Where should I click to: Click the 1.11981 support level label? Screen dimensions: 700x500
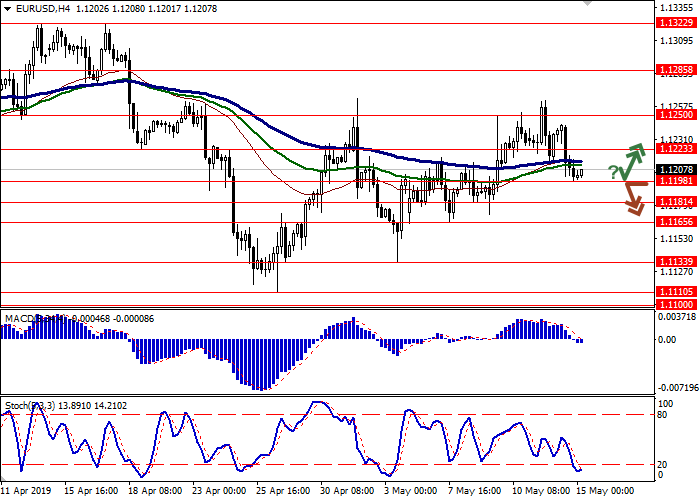(676, 181)
